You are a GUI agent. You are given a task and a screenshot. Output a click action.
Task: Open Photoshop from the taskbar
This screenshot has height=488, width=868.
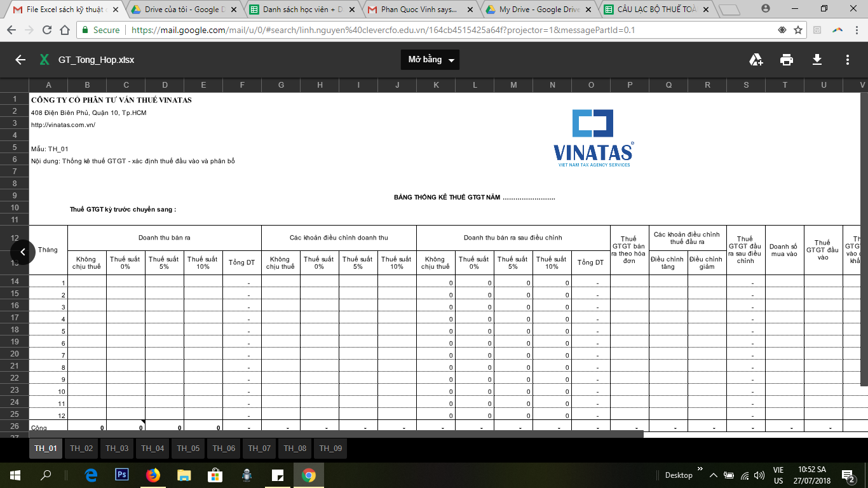point(122,475)
